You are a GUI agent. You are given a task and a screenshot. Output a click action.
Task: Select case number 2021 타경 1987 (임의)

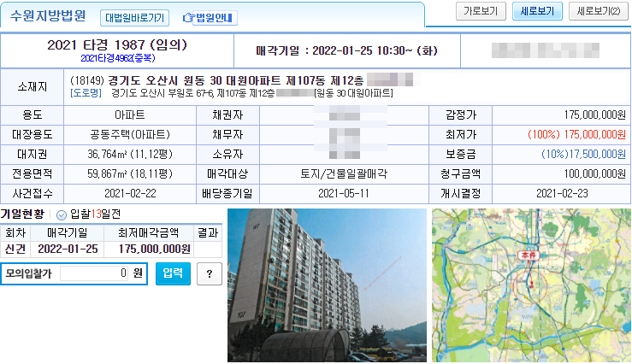(117, 44)
